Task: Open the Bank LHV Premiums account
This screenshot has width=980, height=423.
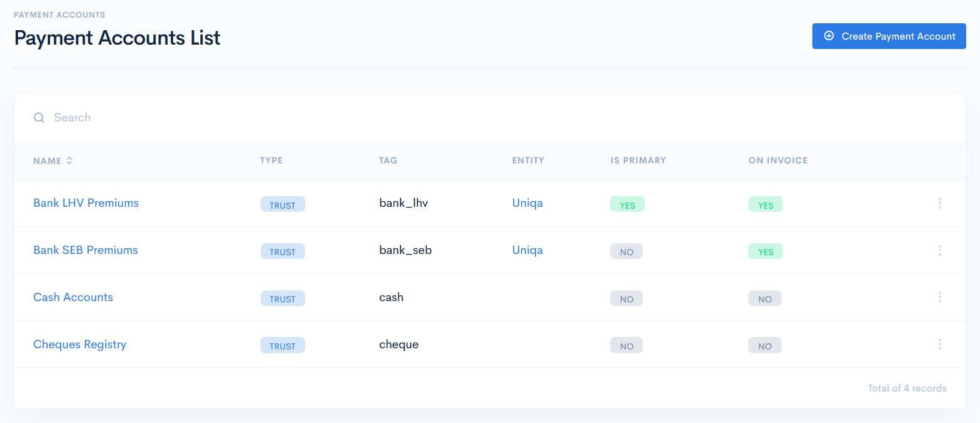Action: [x=85, y=202]
